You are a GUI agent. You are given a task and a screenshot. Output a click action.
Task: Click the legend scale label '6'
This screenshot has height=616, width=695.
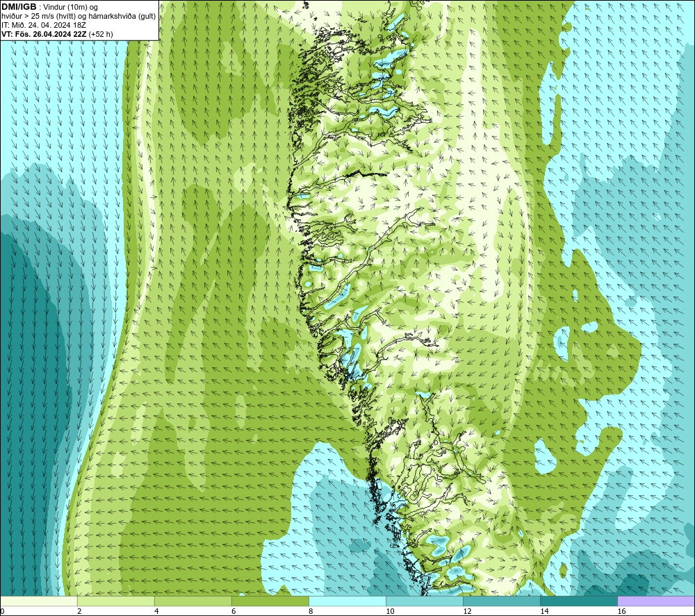tap(234, 611)
